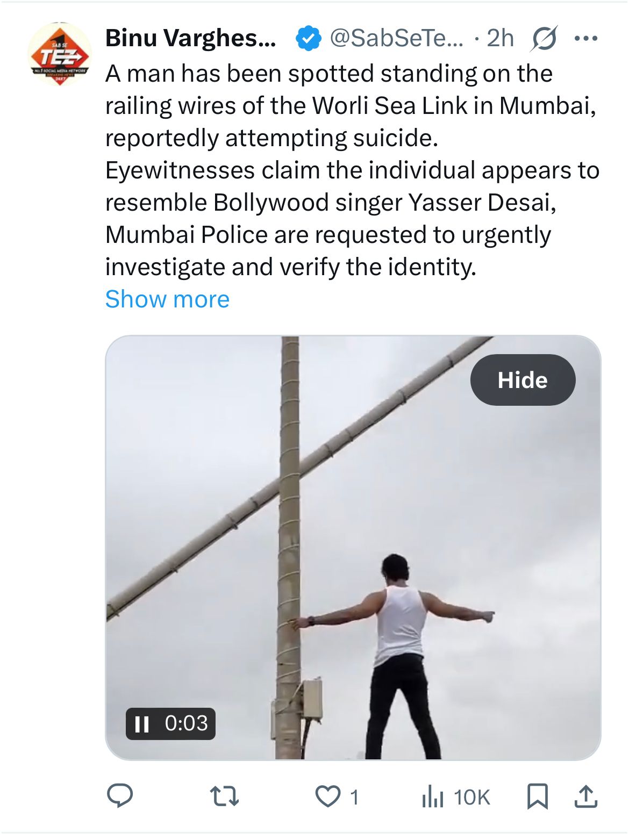
Task: Click the reply speech bubble icon
Action: [x=119, y=796]
